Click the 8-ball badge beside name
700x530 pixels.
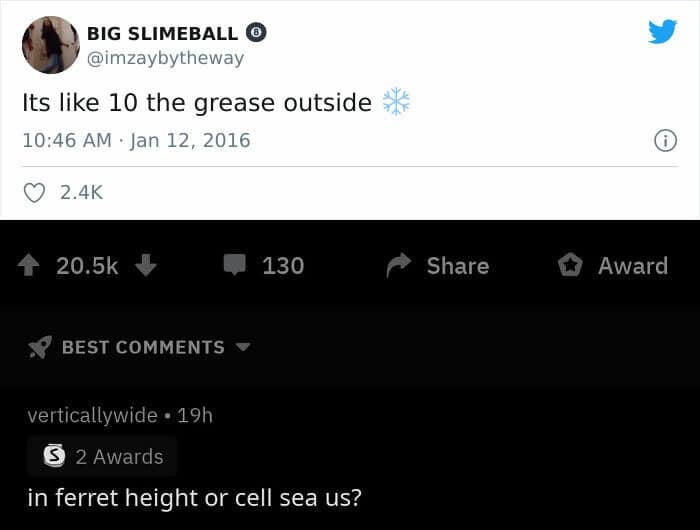click(256, 33)
